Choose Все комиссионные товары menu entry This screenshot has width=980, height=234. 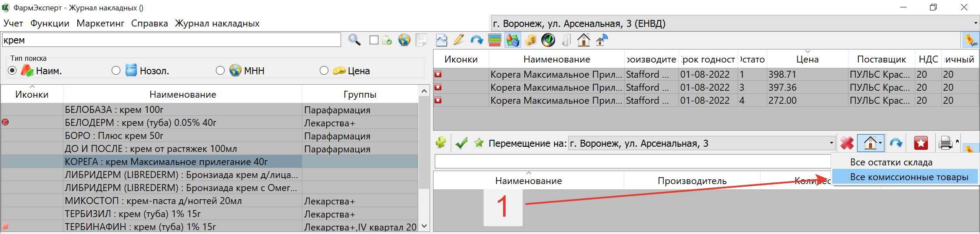[x=909, y=177]
